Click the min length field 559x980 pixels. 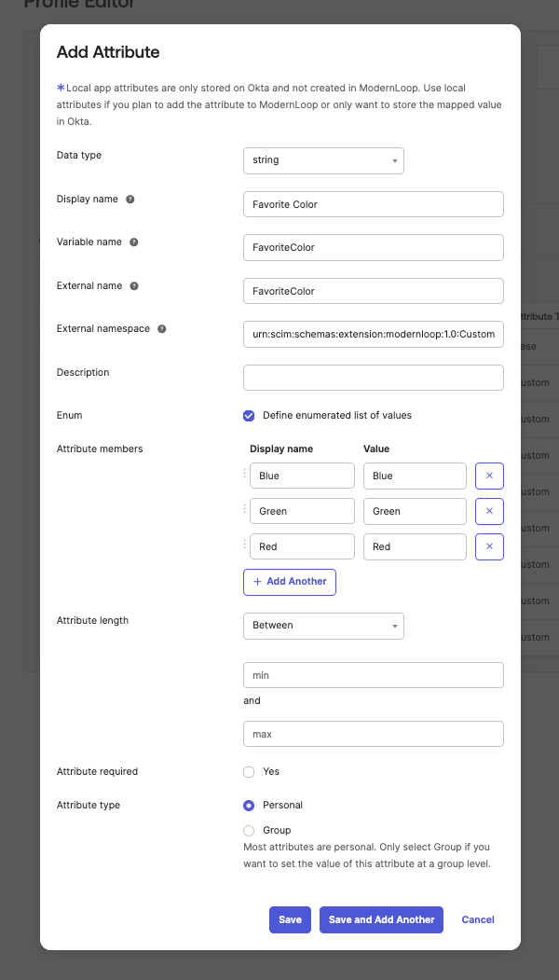(374, 675)
